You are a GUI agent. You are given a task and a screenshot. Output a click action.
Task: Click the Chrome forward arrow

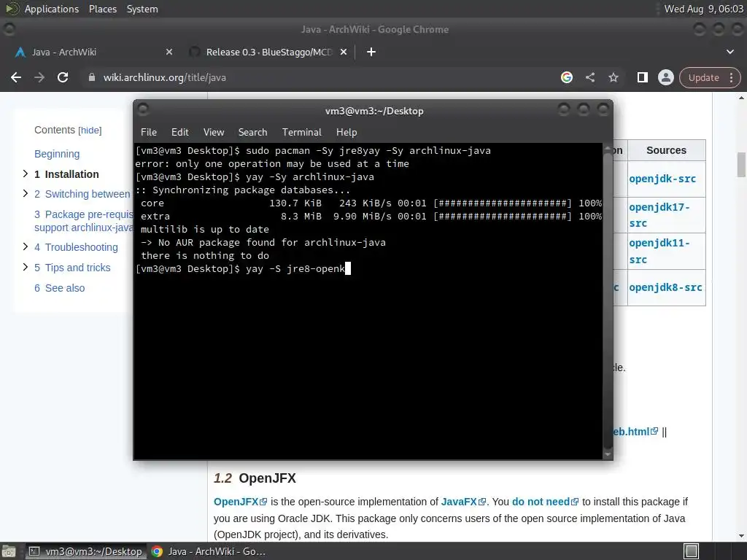coord(39,77)
